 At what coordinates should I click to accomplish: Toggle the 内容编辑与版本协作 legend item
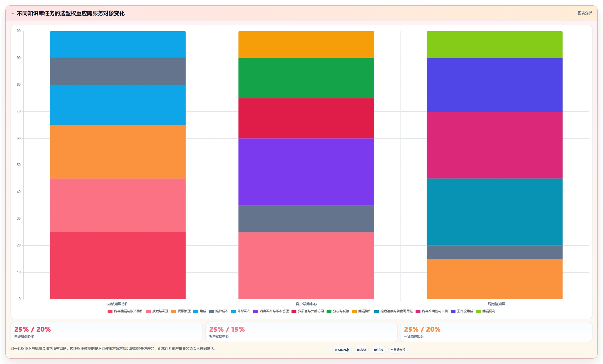tap(125, 311)
